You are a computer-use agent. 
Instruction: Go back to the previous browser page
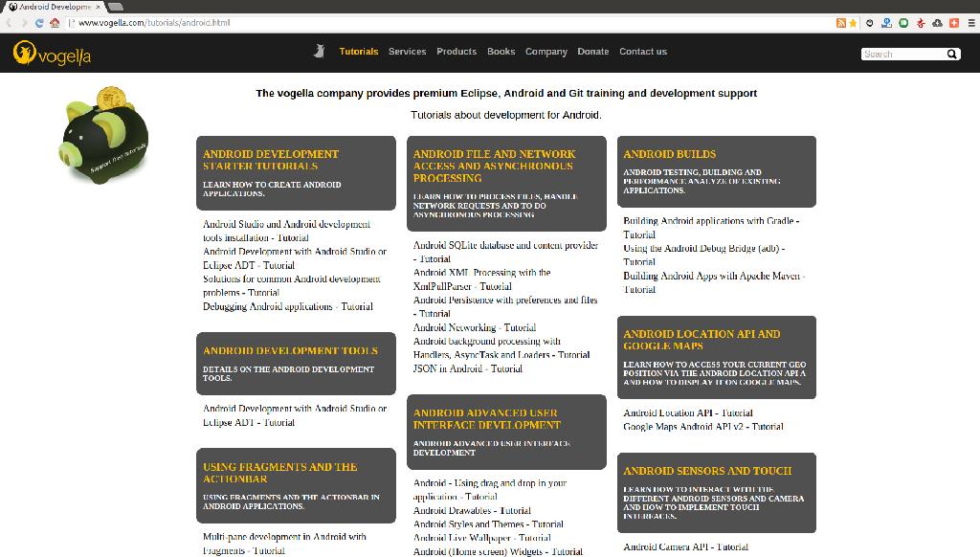coord(9,23)
